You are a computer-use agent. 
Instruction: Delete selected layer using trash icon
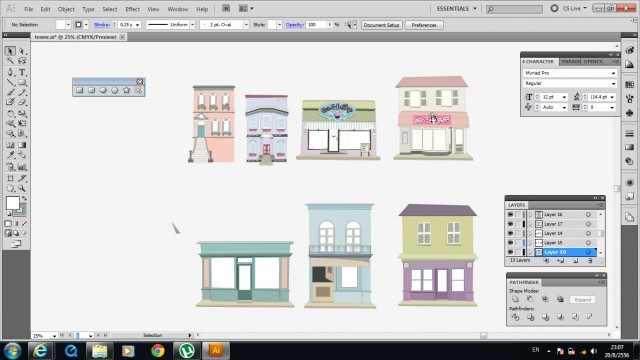(x=590, y=260)
